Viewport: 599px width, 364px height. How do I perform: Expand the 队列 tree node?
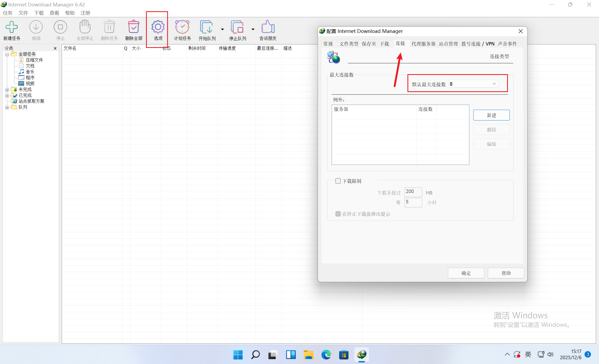7,107
